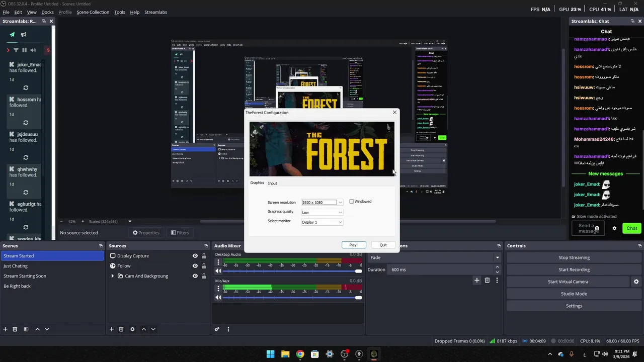This screenshot has height=362, width=644.
Task: Move source up arrow in Sources panel
Action: coord(143,329)
